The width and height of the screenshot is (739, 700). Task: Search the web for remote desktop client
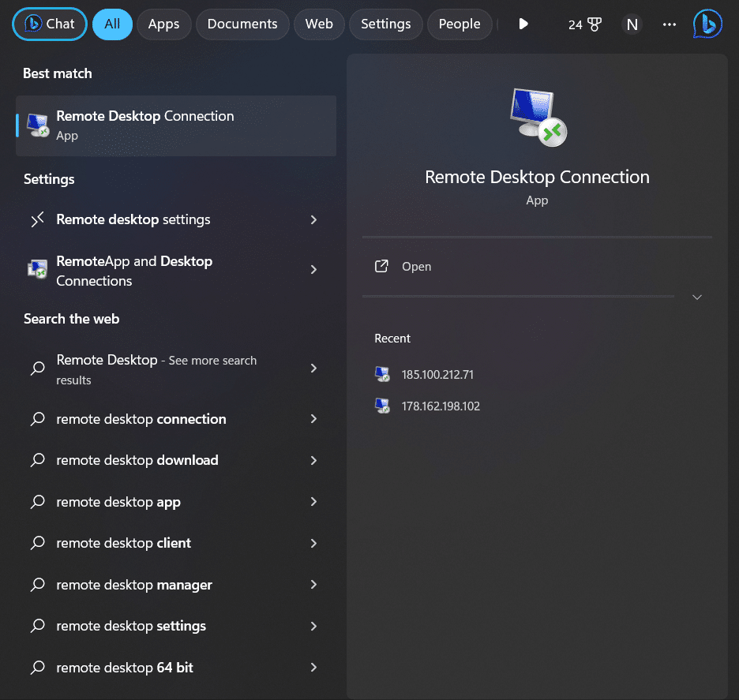click(x=176, y=543)
